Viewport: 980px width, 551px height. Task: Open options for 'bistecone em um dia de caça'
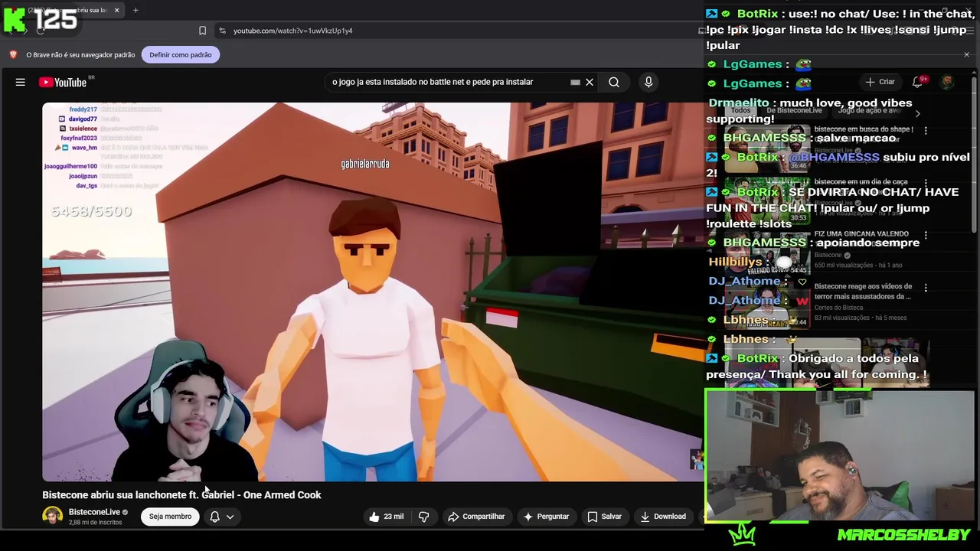pyautogui.click(x=926, y=183)
